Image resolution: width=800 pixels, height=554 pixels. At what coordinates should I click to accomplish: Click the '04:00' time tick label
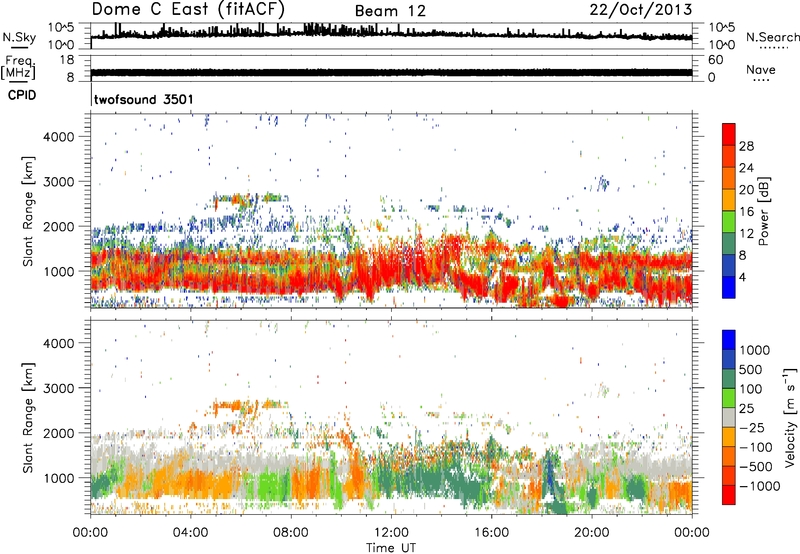pos(190,533)
